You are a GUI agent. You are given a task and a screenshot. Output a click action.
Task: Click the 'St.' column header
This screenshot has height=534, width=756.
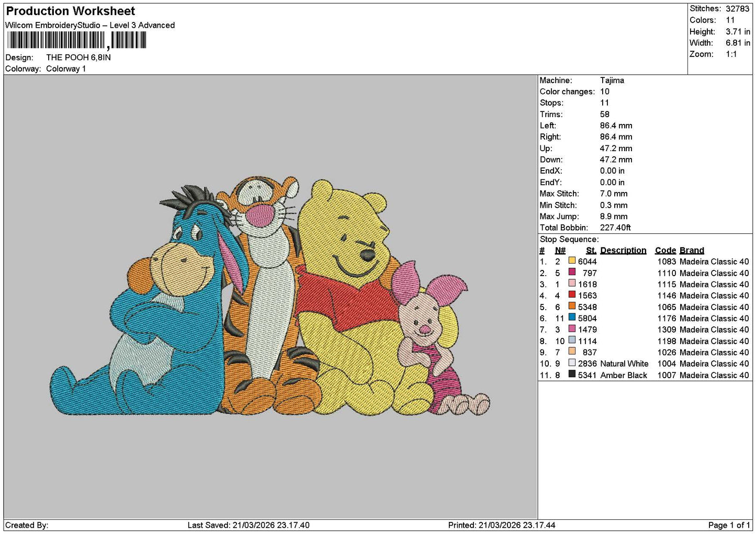click(591, 251)
